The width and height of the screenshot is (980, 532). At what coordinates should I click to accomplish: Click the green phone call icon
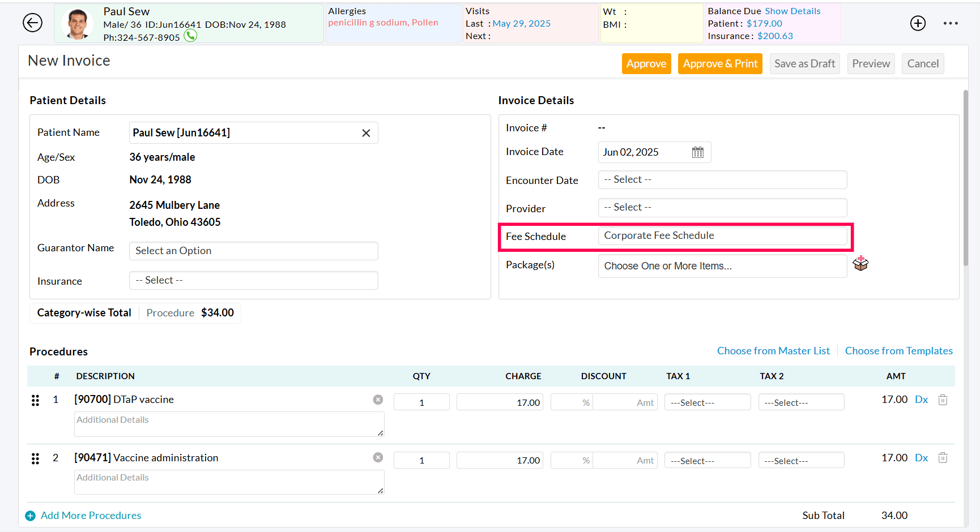click(190, 35)
